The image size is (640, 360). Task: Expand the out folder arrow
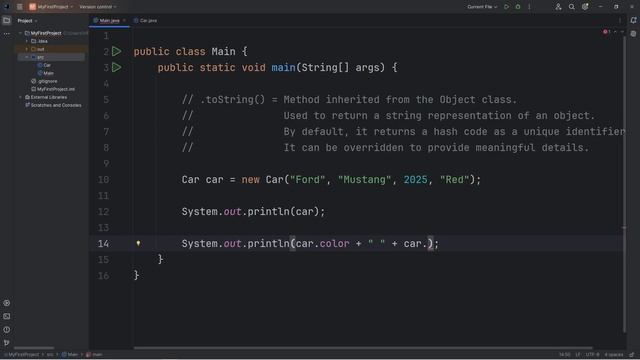coord(27,49)
